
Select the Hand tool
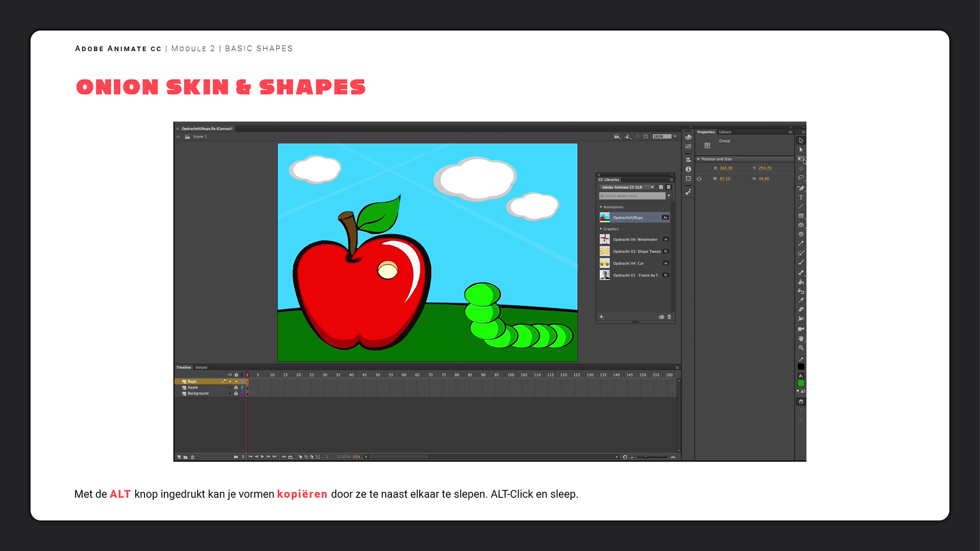(x=801, y=338)
